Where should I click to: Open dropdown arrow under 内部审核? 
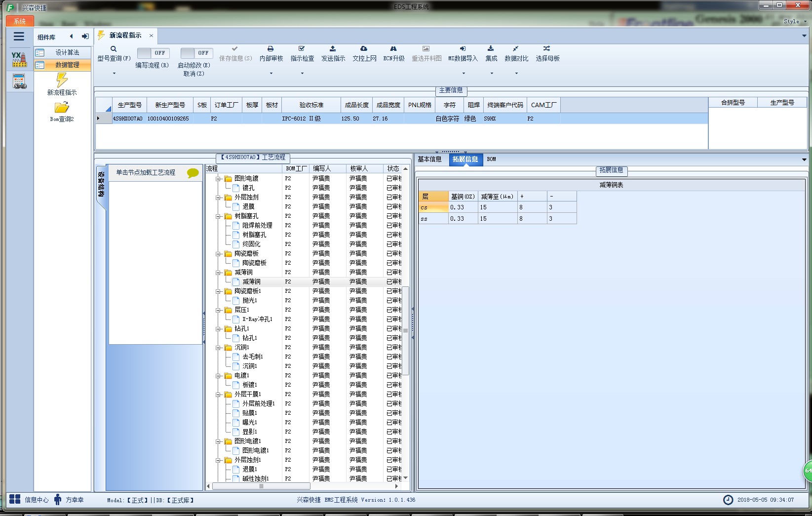click(271, 74)
